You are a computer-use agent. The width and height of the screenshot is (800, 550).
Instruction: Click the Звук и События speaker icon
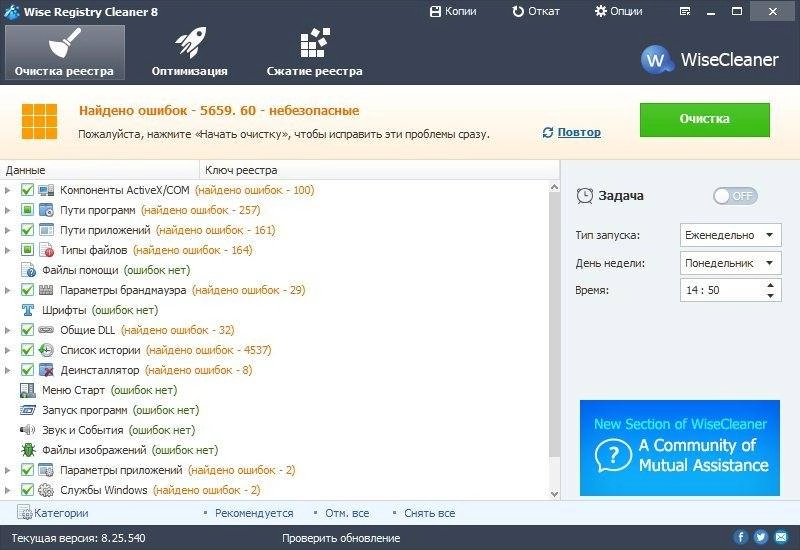tap(27, 430)
